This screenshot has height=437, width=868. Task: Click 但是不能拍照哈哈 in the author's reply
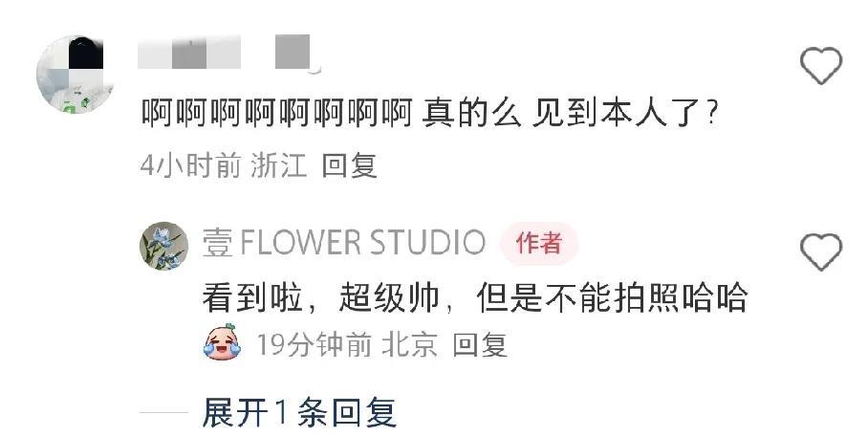click(612, 297)
